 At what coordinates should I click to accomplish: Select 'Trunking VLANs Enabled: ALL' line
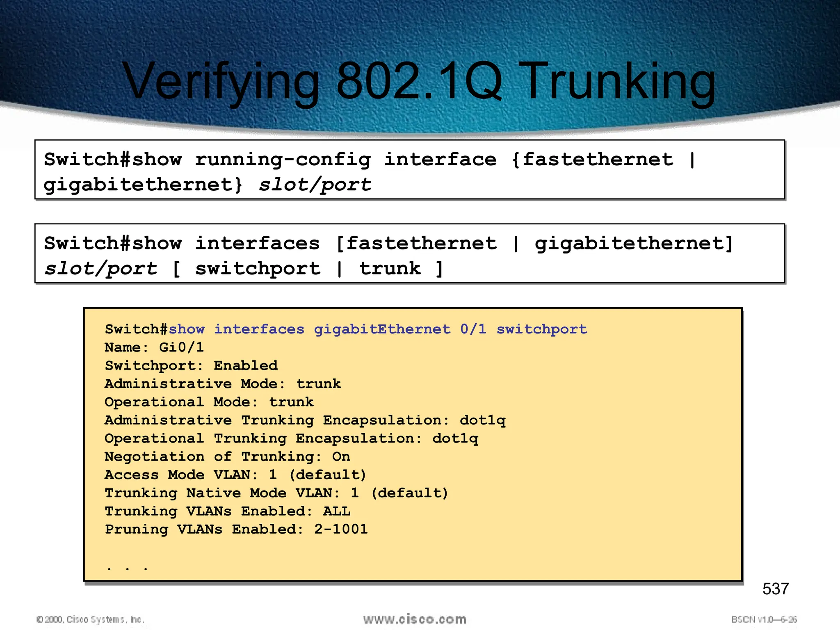228,511
